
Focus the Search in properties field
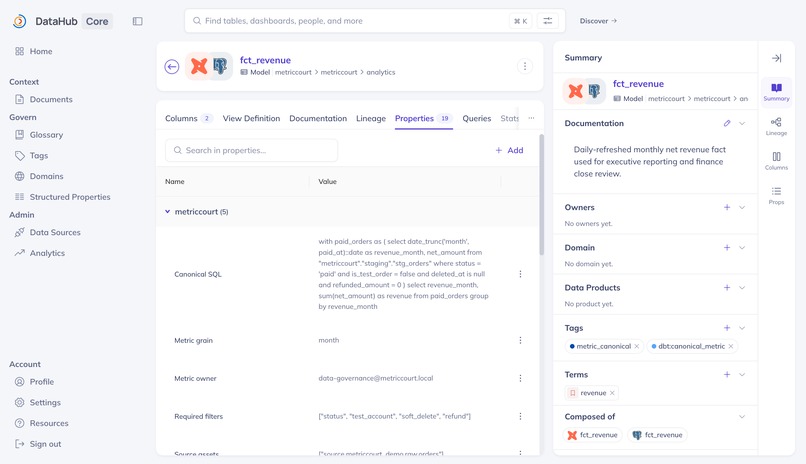[251, 151]
